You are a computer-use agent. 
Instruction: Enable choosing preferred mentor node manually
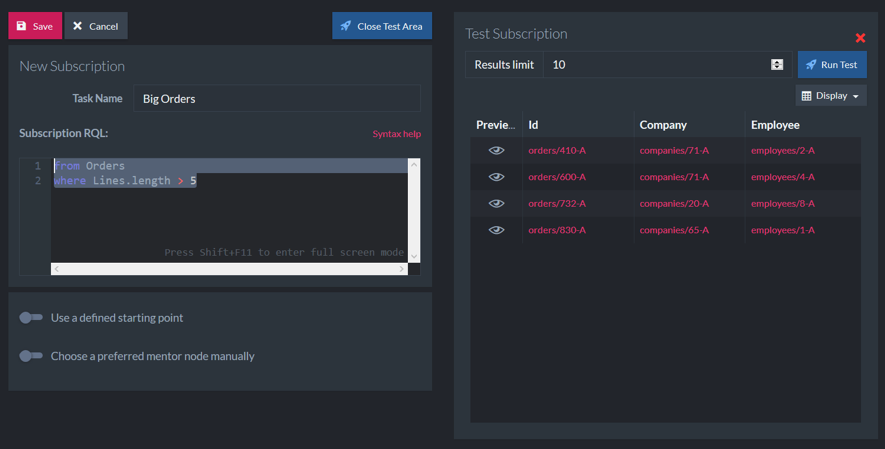coord(31,356)
